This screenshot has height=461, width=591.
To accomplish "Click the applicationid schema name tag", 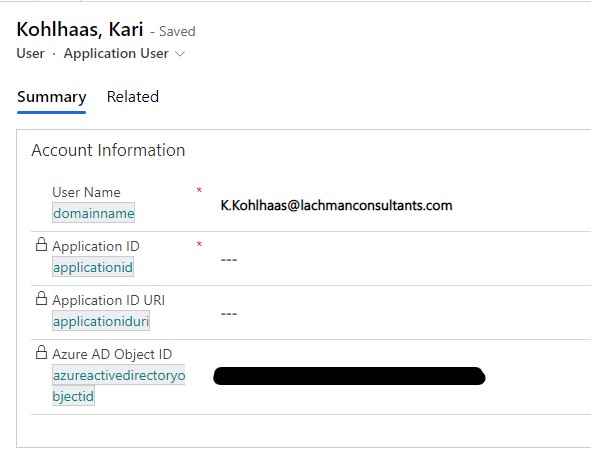I will [x=93, y=267].
